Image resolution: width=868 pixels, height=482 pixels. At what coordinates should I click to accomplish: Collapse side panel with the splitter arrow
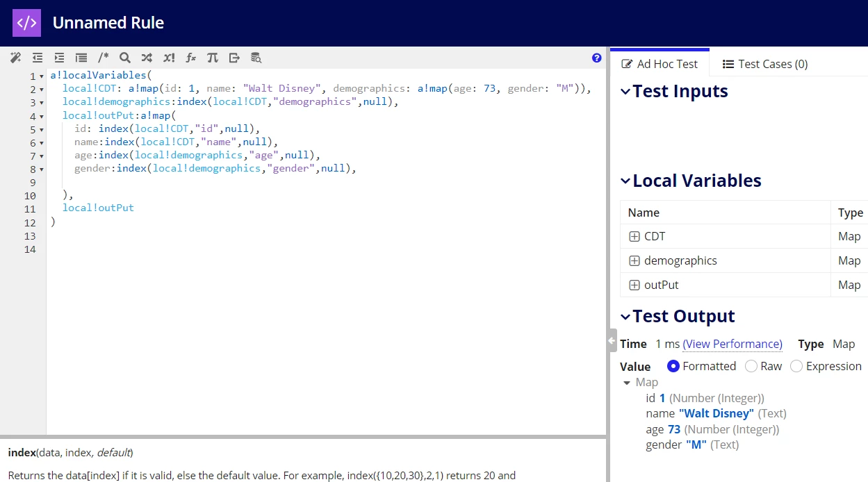pos(612,341)
